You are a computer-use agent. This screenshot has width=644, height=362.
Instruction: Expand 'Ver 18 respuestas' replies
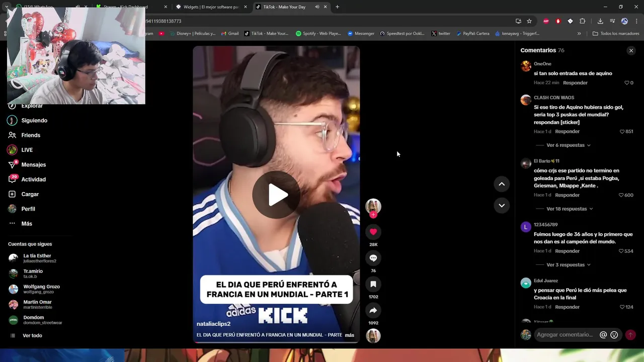(570, 209)
